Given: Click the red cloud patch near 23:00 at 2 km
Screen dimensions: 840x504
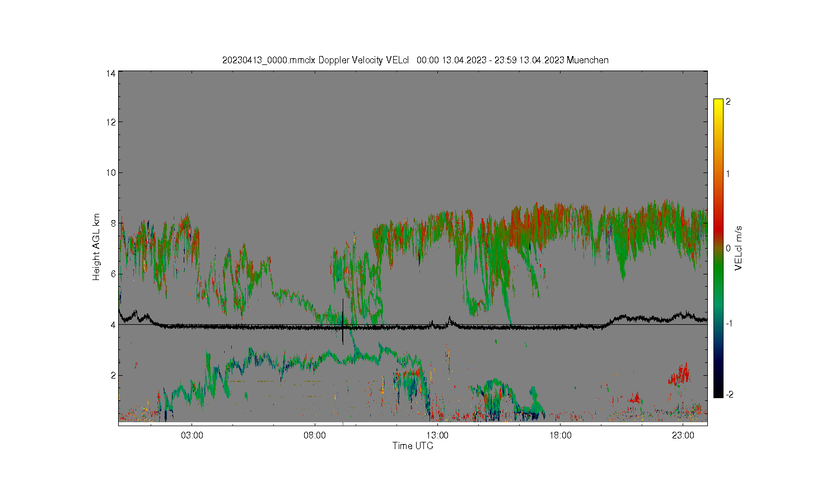Looking at the screenshot, I should [679, 375].
